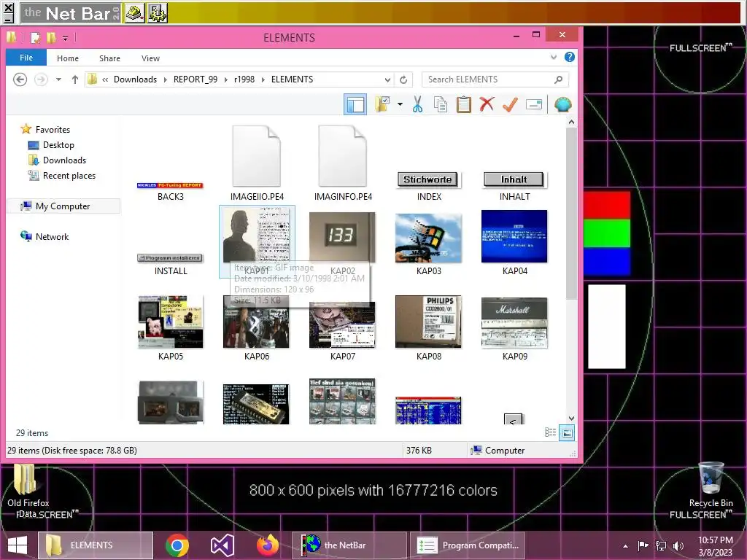Open the folder options toolbar icon

pos(382,104)
